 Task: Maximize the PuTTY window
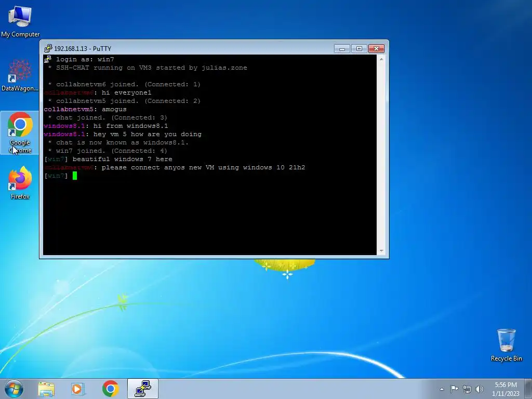(x=359, y=49)
